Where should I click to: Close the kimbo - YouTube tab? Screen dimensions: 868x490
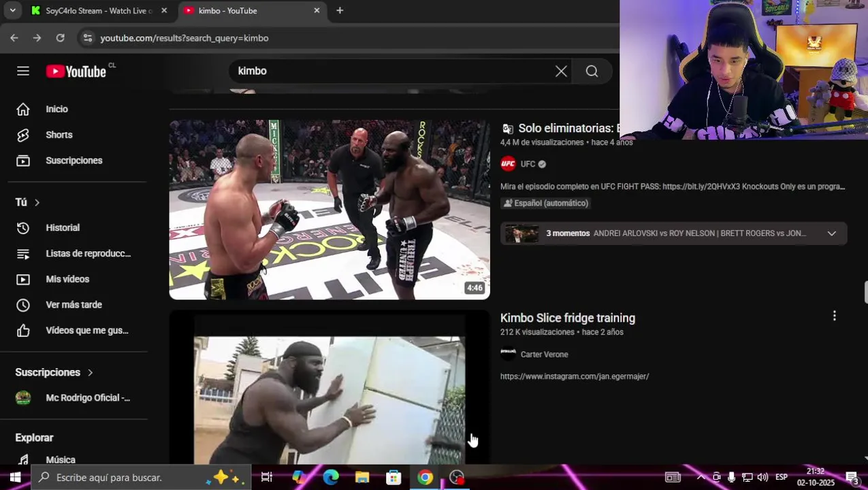pos(317,11)
